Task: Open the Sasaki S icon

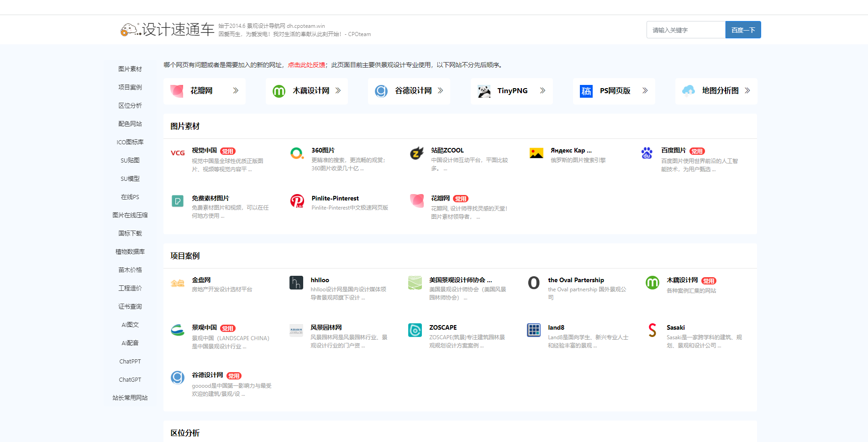Action: tap(652, 330)
